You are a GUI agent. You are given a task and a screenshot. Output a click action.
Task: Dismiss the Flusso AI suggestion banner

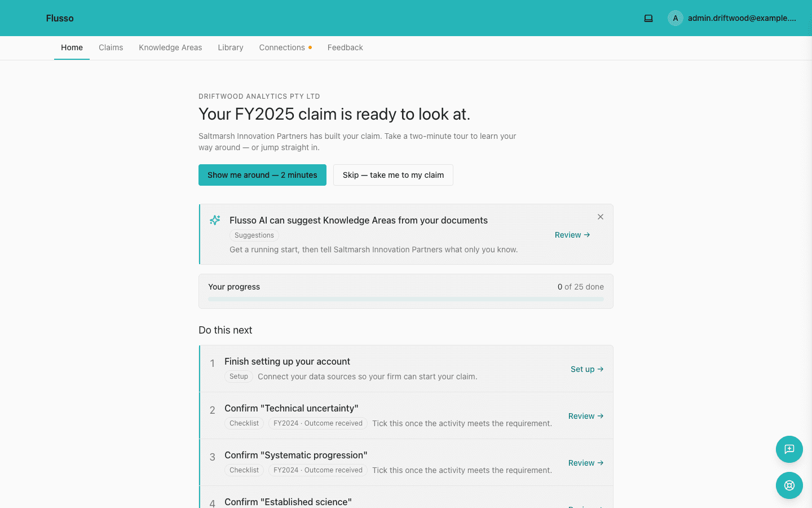tap(601, 217)
